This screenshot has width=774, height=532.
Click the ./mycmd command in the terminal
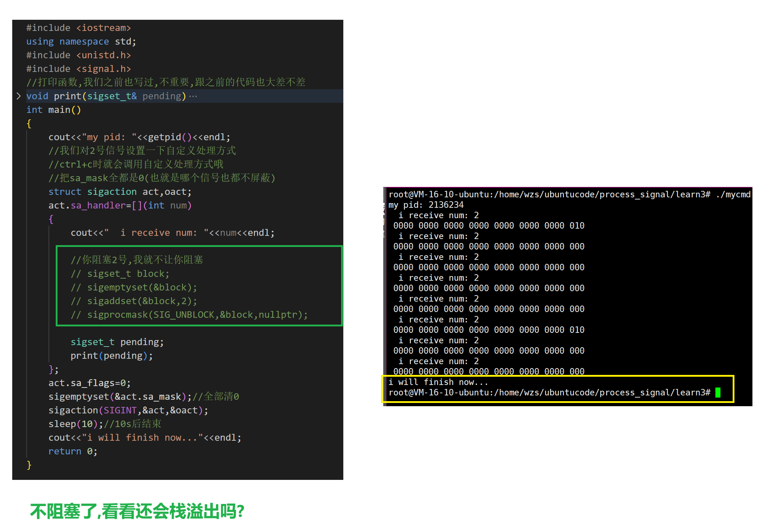coord(733,194)
